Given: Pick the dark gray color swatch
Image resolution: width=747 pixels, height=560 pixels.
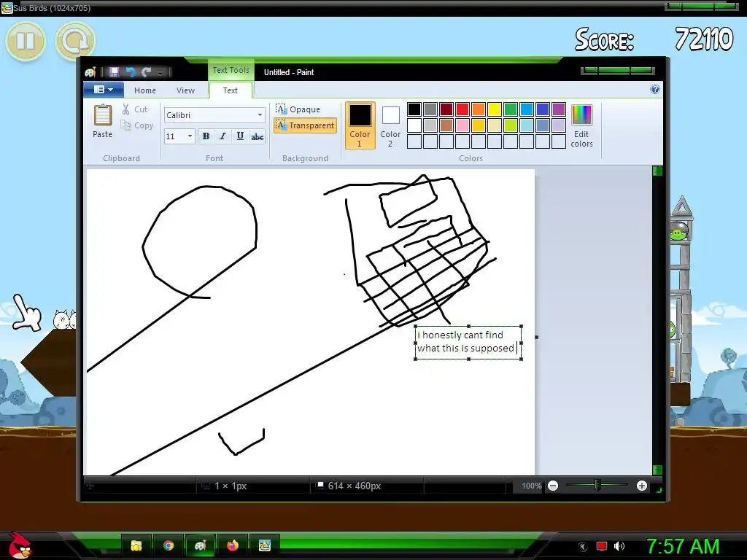Looking at the screenshot, I should 430,109.
